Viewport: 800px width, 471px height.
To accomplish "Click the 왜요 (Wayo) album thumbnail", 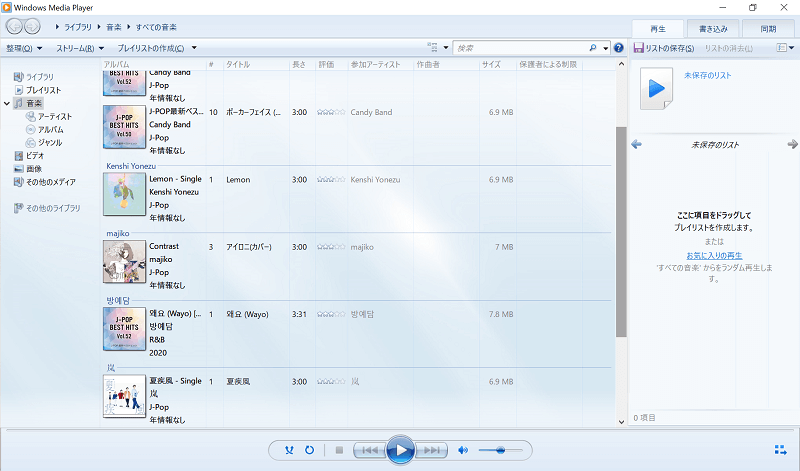I will point(124,329).
